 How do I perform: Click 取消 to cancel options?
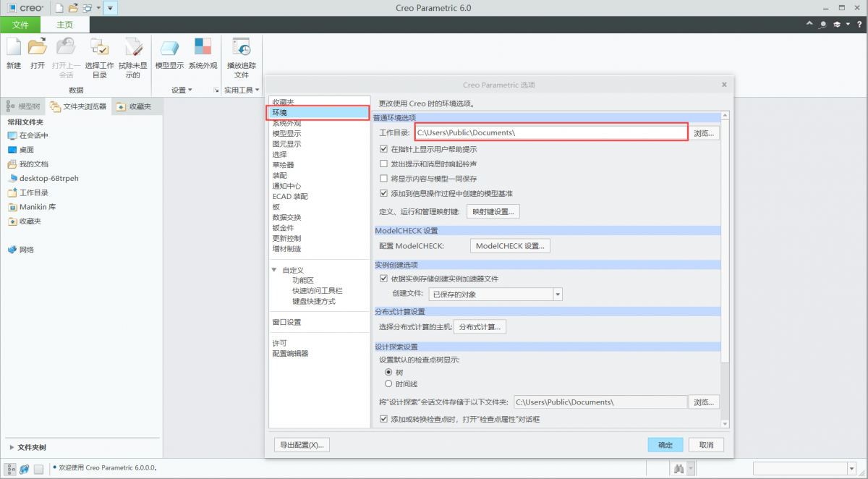706,445
